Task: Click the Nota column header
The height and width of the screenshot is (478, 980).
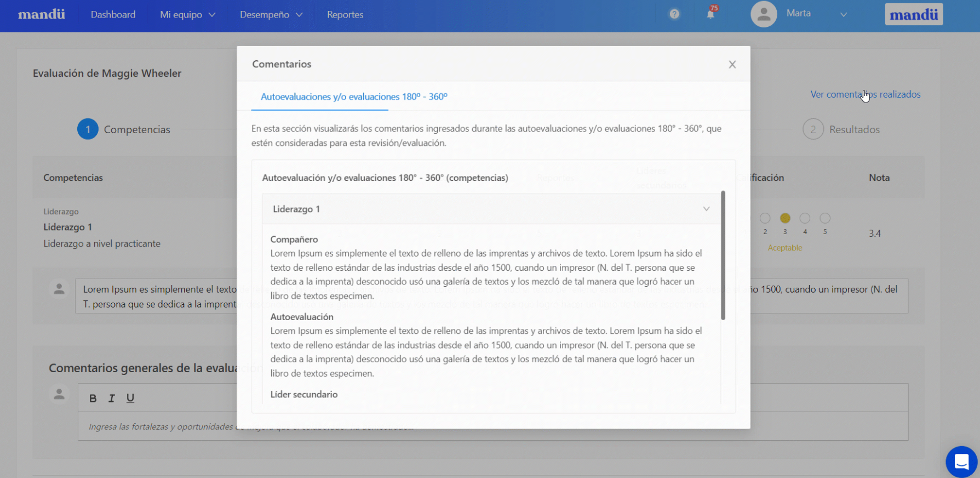Action: [879, 178]
